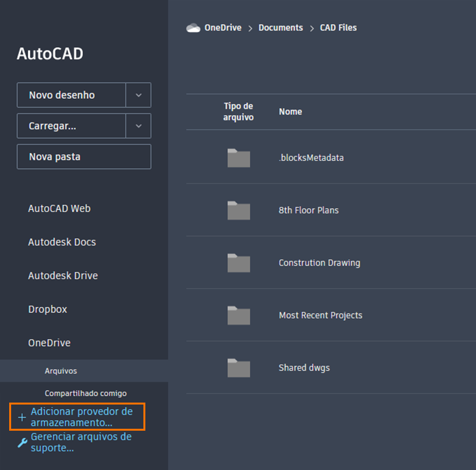Click the .blocksMetadata folder icon

(x=238, y=158)
